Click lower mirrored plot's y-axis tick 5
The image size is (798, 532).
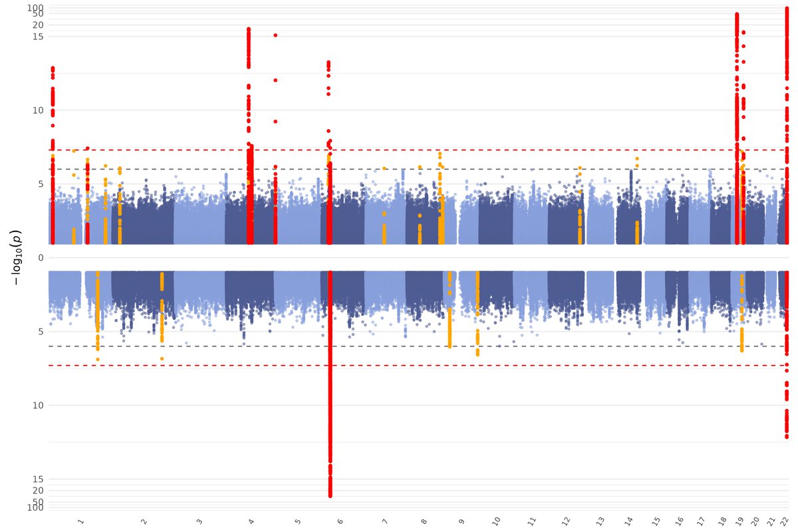coord(41,332)
